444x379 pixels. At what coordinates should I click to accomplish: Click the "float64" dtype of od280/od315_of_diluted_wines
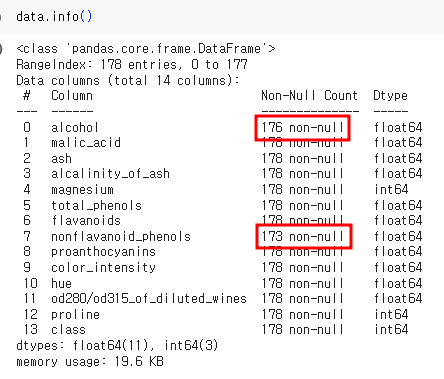[398, 299]
